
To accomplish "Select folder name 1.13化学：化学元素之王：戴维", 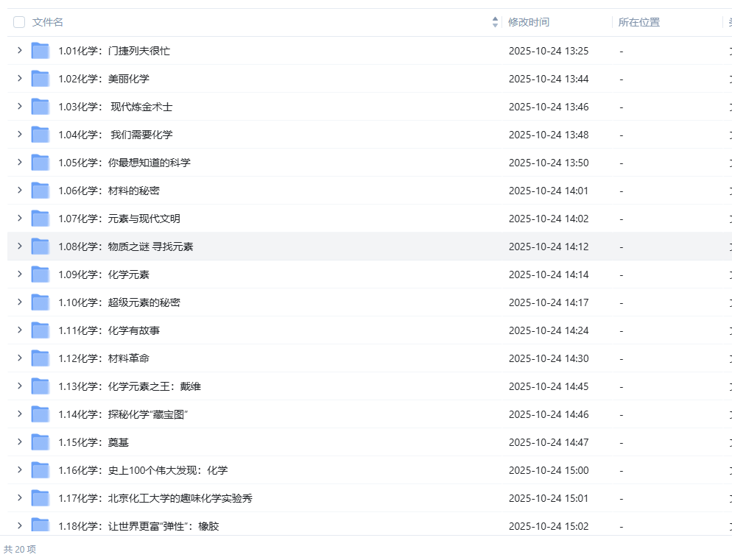I will 130,387.
